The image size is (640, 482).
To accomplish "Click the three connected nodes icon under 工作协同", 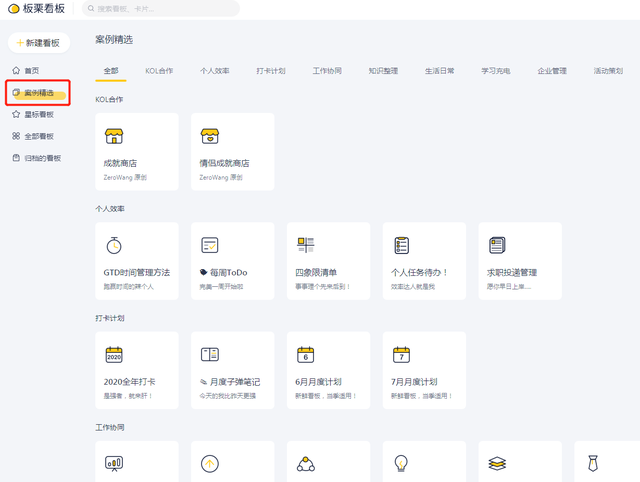I will pyautogui.click(x=306, y=464).
